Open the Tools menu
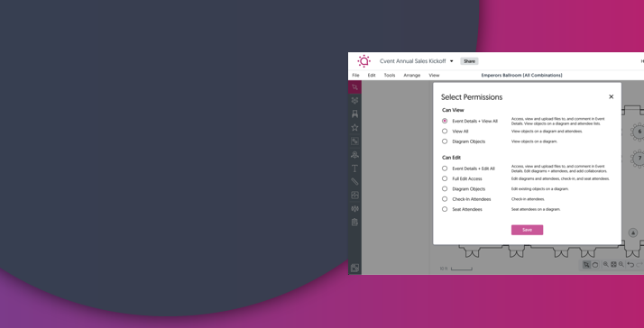 pyautogui.click(x=390, y=75)
